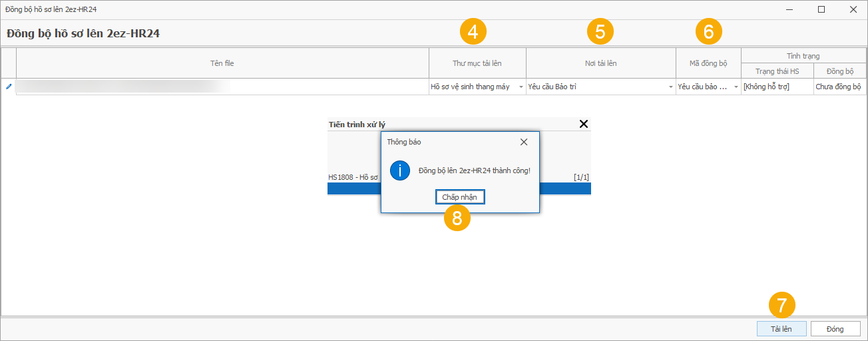
Task: Click the [Không hỗ trợ] status cell
Action: click(x=777, y=87)
